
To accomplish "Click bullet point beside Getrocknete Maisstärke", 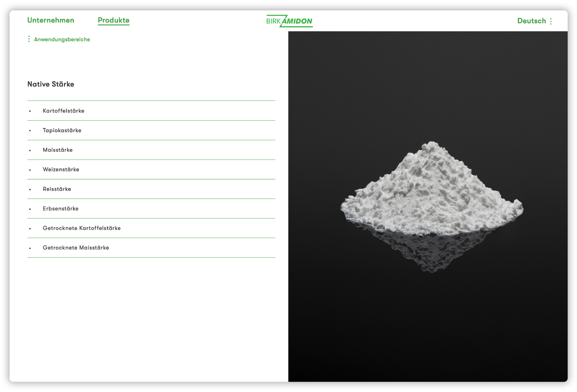I will pyautogui.click(x=30, y=248).
